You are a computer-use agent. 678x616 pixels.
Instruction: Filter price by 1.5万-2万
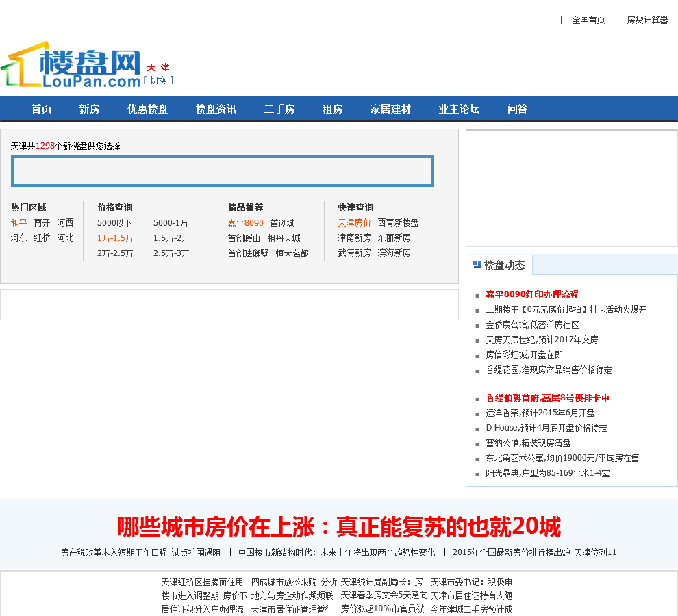171,238
